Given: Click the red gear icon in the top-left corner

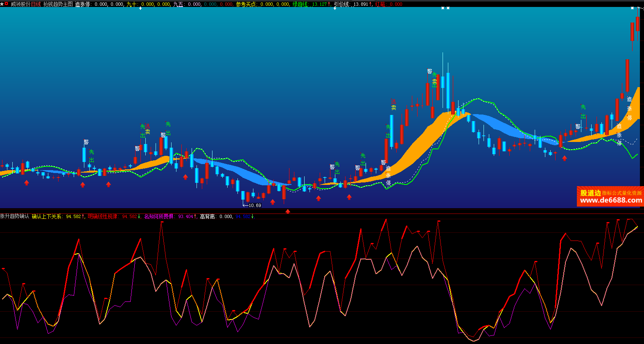Looking at the screenshot, I should (6, 4).
